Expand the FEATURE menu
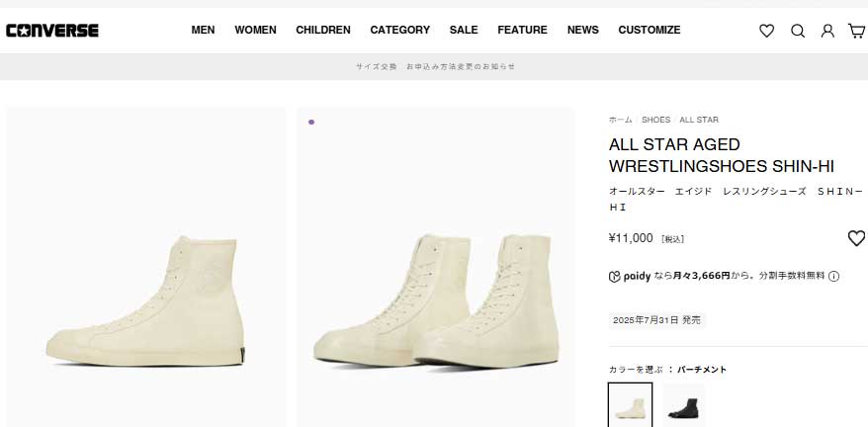Image resolution: width=868 pixels, height=427 pixels. pos(522,30)
